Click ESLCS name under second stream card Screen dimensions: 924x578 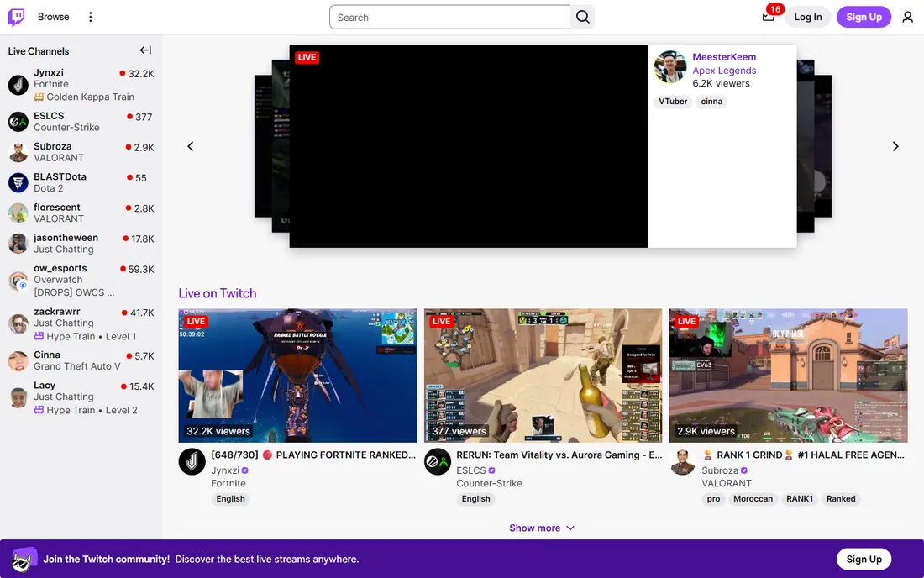[471, 470]
